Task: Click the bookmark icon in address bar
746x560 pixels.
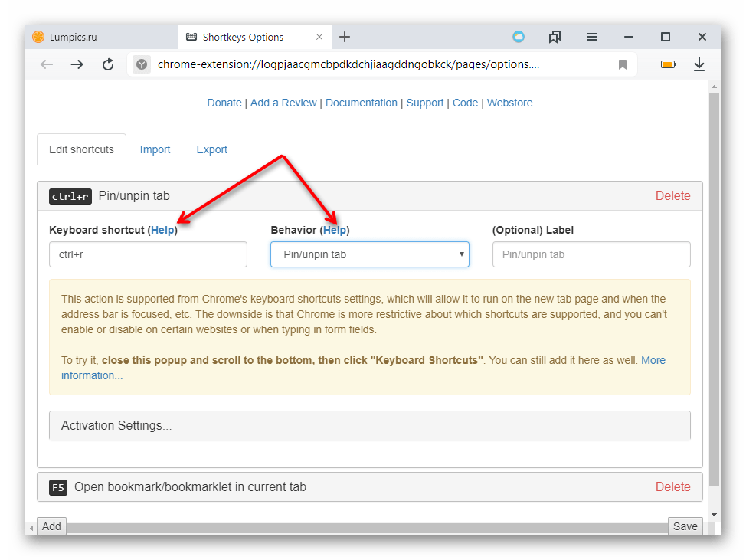Action: [623, 65]
